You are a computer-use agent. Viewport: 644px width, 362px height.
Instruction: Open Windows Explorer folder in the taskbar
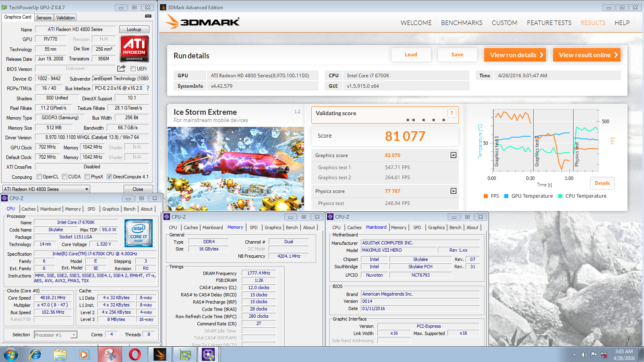pyautogui.click(x=60, y=354)
